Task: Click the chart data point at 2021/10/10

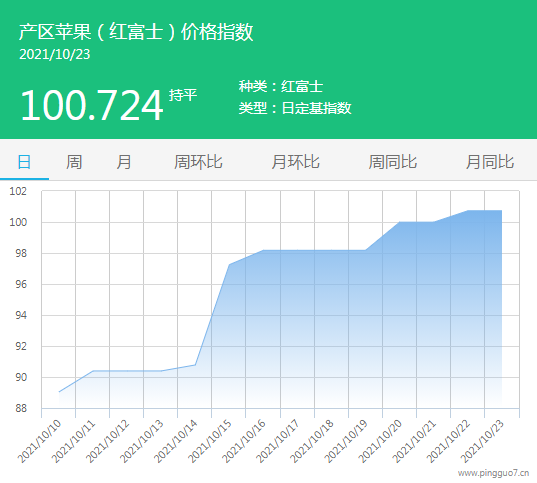Action: [59, 392]
